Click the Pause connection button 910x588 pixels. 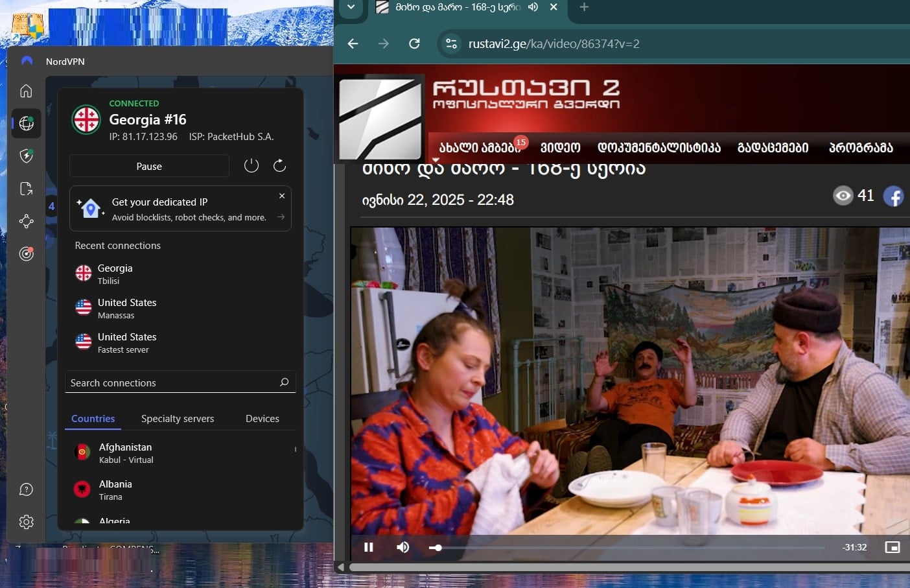click(149, 166)
